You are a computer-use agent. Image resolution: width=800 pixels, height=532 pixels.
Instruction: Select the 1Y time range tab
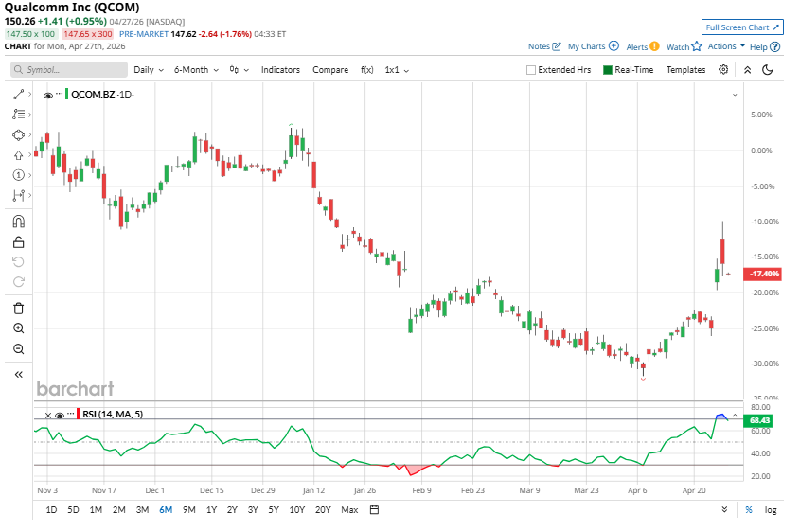point(211,510)
